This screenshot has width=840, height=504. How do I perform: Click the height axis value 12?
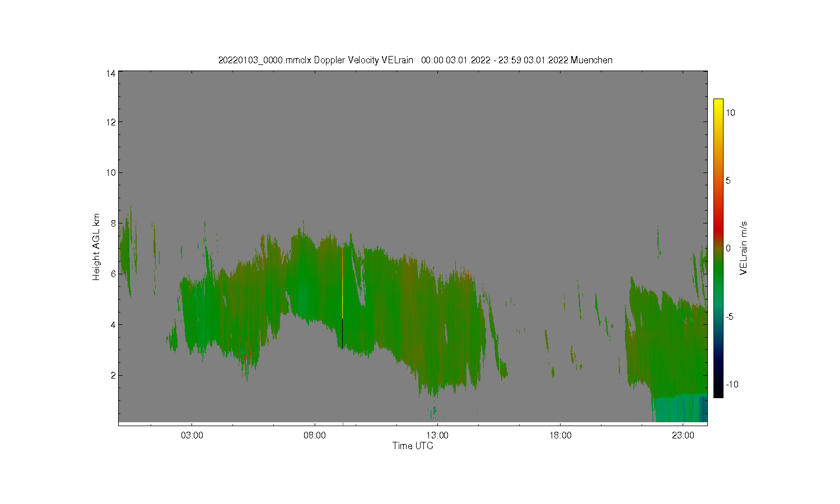tap(111, 122)
